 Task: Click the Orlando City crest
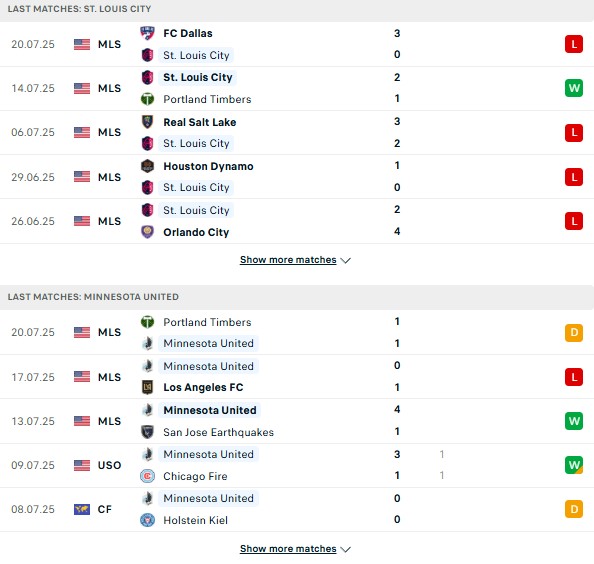[x=147, y=232]
